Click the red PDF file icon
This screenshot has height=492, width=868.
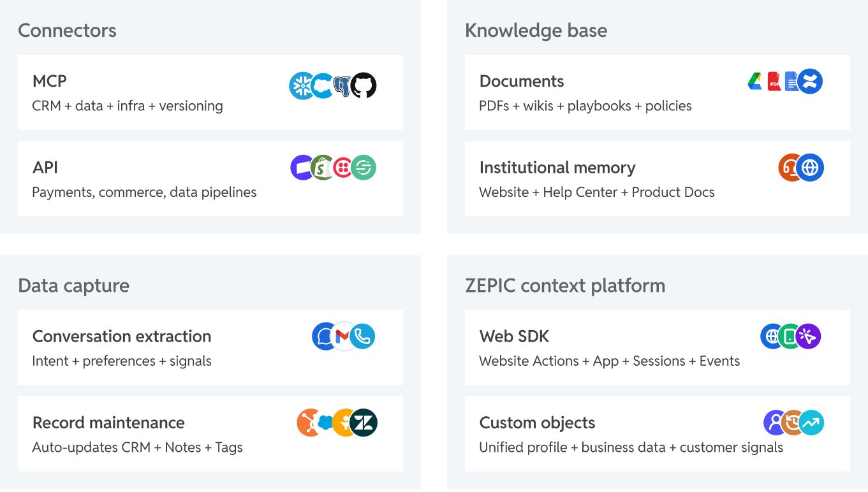tap(774, 82)
